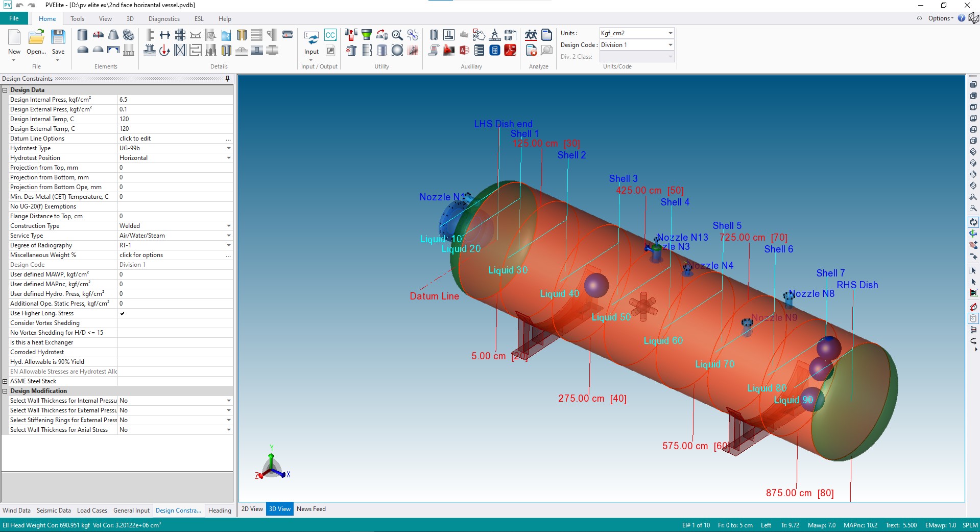Click the Datum Line Options edit button
980x532 pixels.
pyautogui.click(x=228, y=138)
